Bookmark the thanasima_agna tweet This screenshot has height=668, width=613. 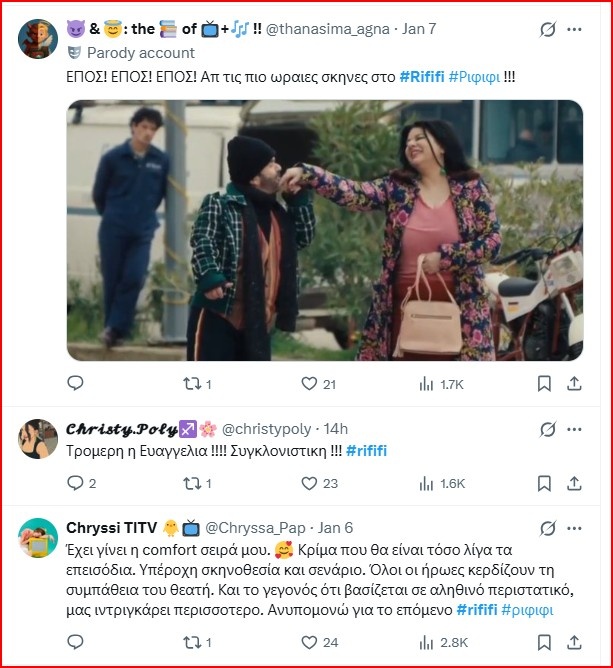click(x=545, y=384)
